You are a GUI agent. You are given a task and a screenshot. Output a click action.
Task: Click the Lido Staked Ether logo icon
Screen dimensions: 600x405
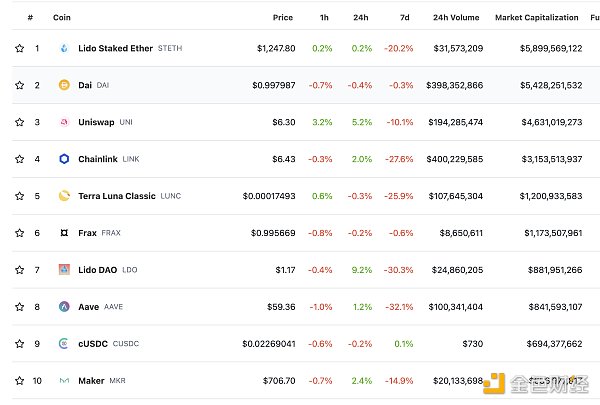tap(64, 48)
